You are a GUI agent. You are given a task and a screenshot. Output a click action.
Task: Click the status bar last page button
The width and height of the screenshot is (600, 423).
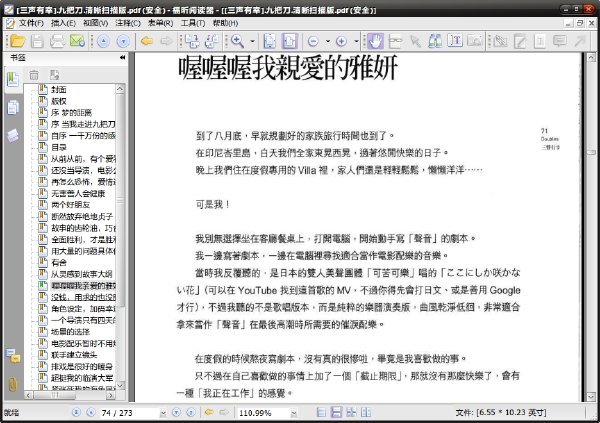(191, 412)
